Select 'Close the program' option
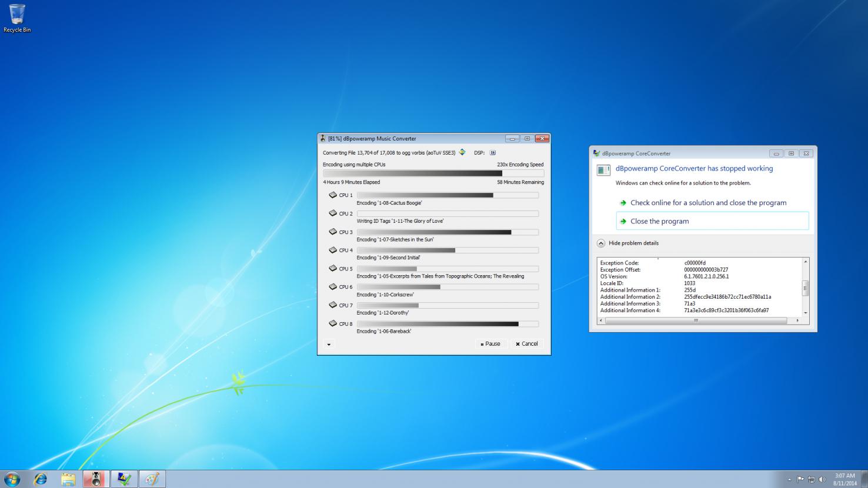 point(659,222)
